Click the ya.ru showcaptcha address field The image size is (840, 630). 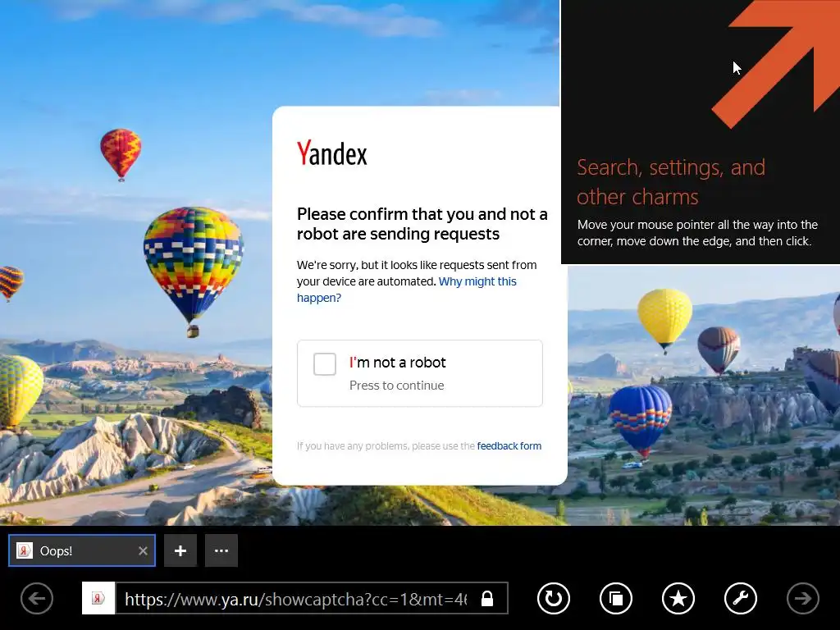(x=295, y=598)
